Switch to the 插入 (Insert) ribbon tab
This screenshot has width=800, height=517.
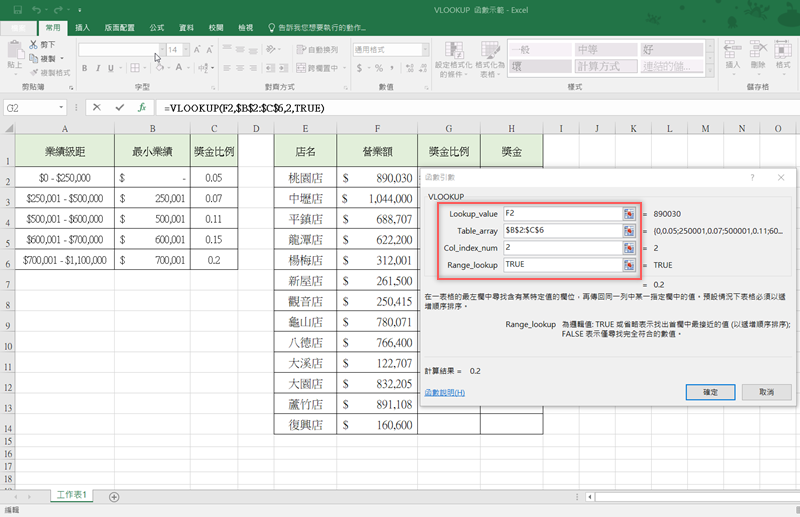click(82, 28)
